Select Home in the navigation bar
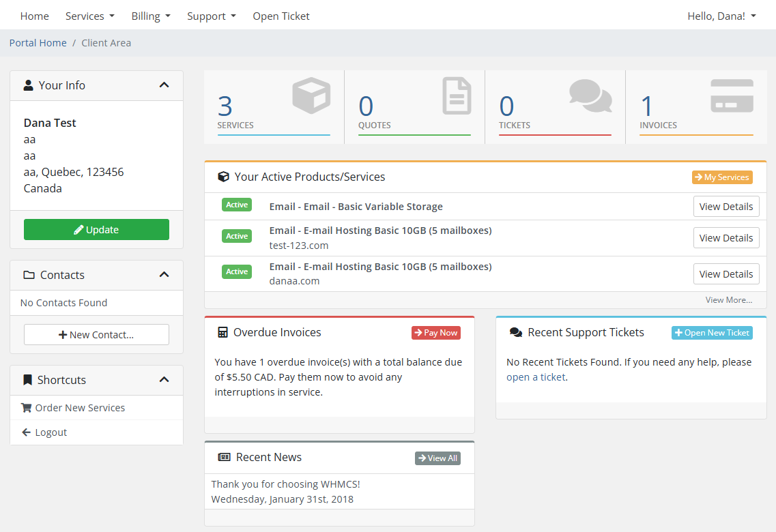The image size is (776, 532). [35, 16]
